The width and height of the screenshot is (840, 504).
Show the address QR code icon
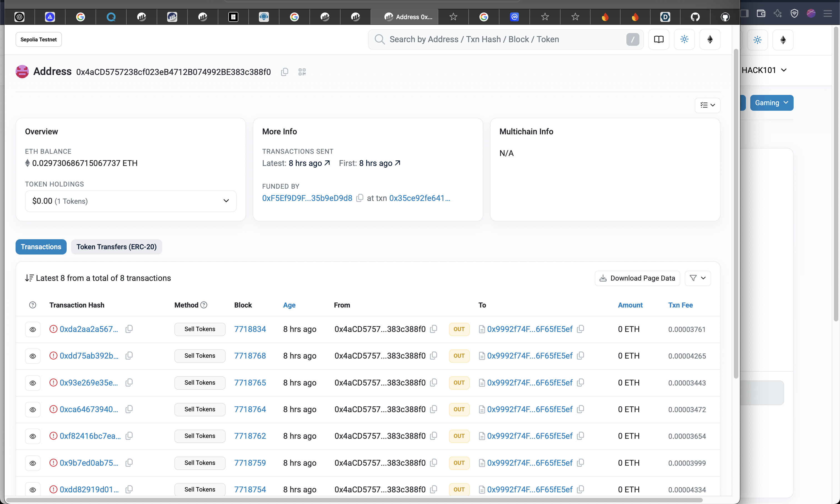point(302,72)
